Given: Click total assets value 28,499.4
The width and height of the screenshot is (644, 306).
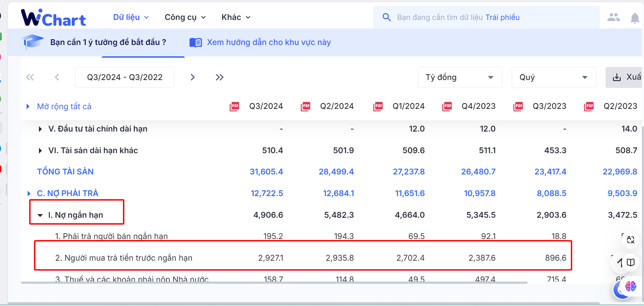Looking at the screenshot, I should point(336,172).
